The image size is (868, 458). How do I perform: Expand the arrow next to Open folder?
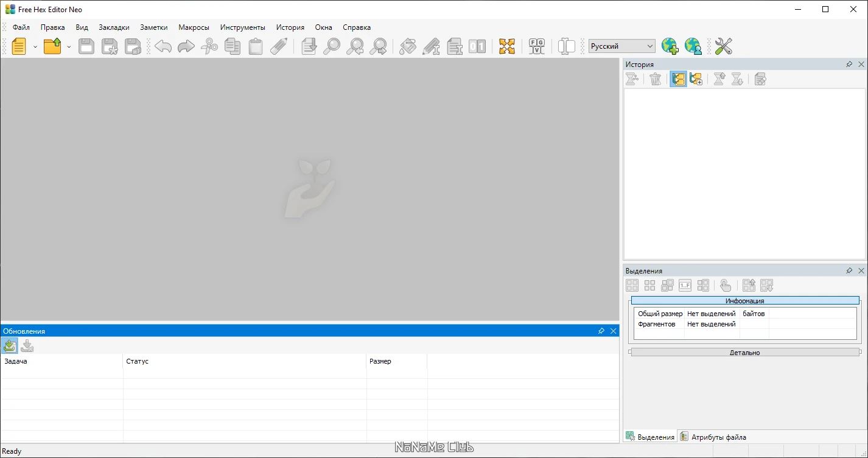tap(69, 47)
